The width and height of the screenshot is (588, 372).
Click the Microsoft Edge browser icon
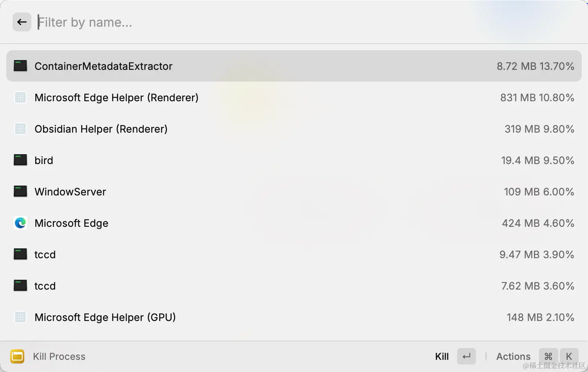coord(20,223)
